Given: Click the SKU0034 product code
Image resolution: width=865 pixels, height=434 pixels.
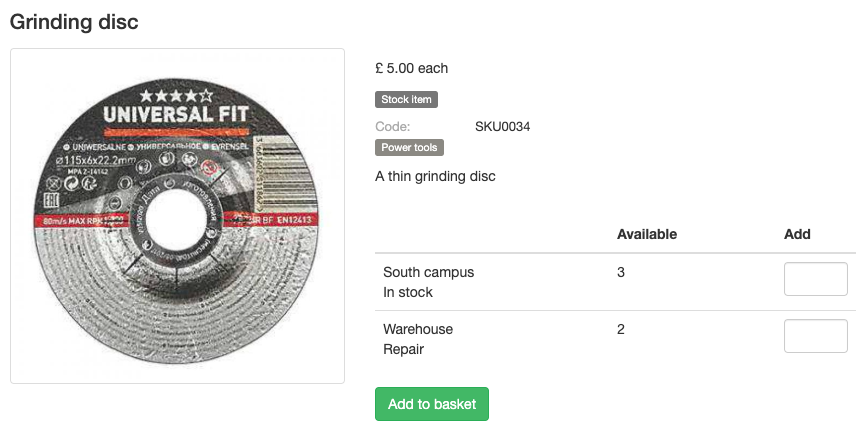Looking at the screenshot, I should 503,126.
